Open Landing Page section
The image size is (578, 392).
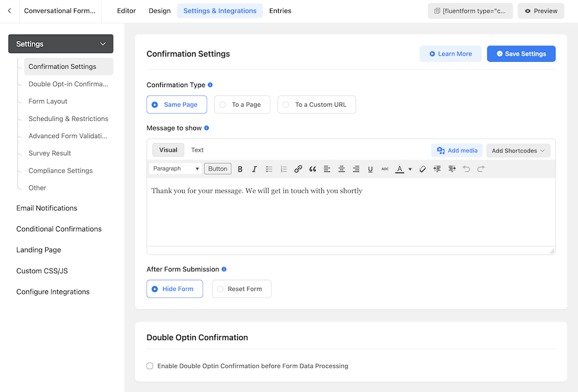39,250
